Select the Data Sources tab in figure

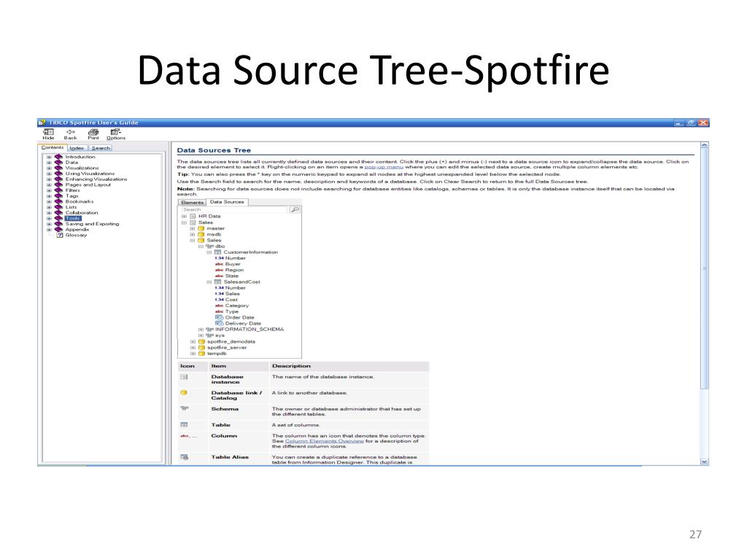point(227,202)
